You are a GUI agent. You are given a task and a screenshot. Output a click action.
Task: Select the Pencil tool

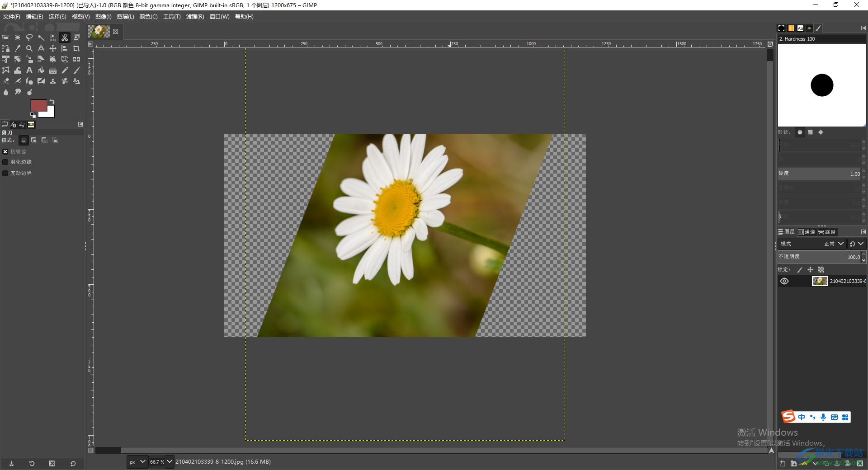coord(65,70)
